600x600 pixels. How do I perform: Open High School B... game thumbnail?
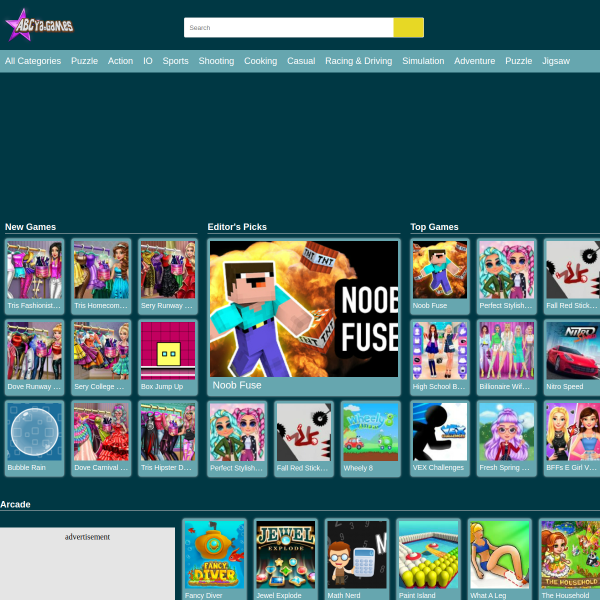(x=440, y=357)
